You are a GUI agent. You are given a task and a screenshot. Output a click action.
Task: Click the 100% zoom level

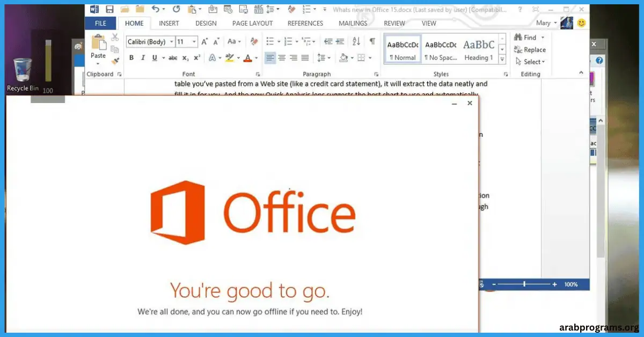tap(570, 284)
